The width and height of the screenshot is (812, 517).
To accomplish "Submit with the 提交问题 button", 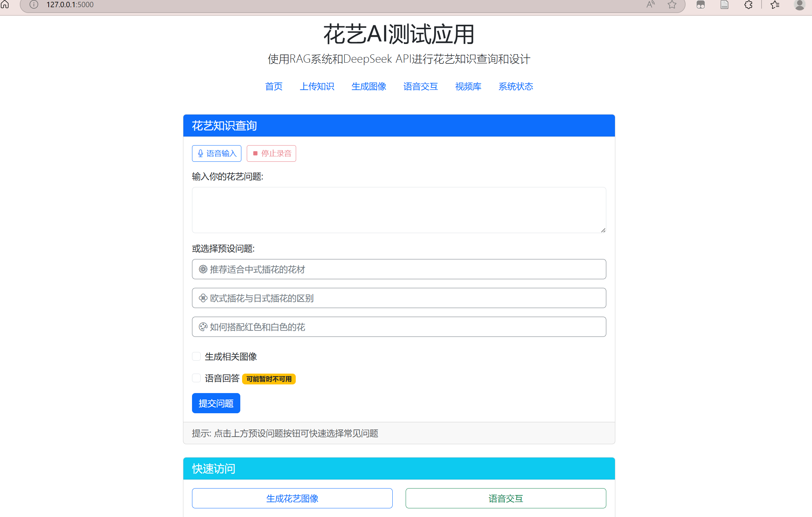I will (216, 403).
